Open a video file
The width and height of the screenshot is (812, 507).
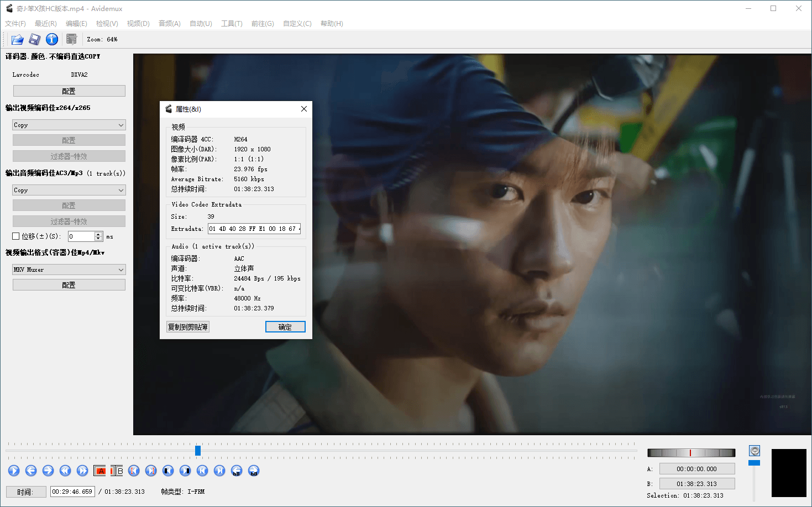click(17, 39)
